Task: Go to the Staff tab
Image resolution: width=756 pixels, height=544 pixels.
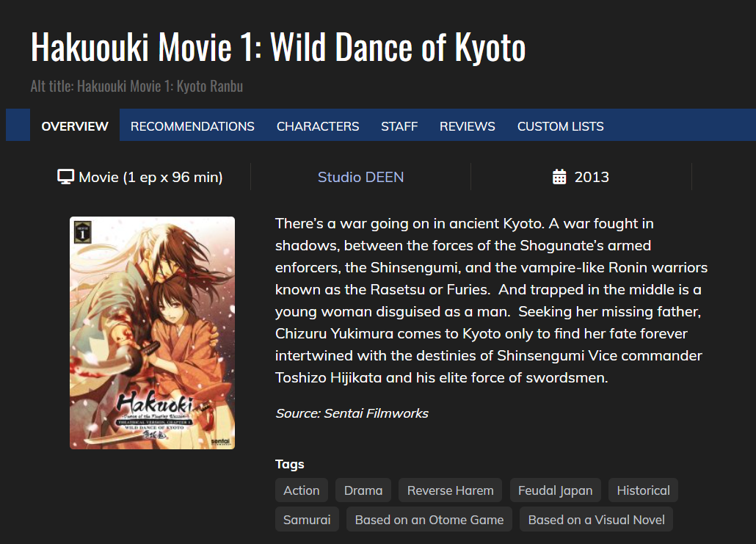Action: point(399,126)
